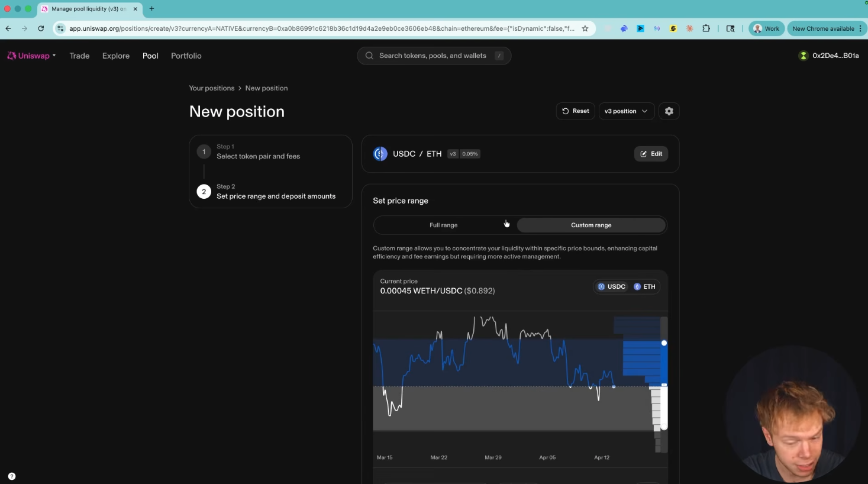
Task: Close the Manage pool liquidity tab
Action: [135, 9]
